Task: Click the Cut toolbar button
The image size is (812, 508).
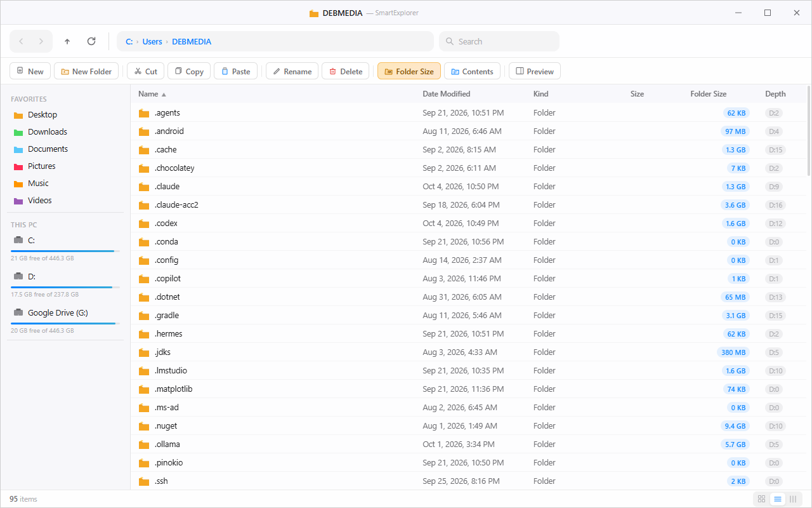Action: (146, 71)
